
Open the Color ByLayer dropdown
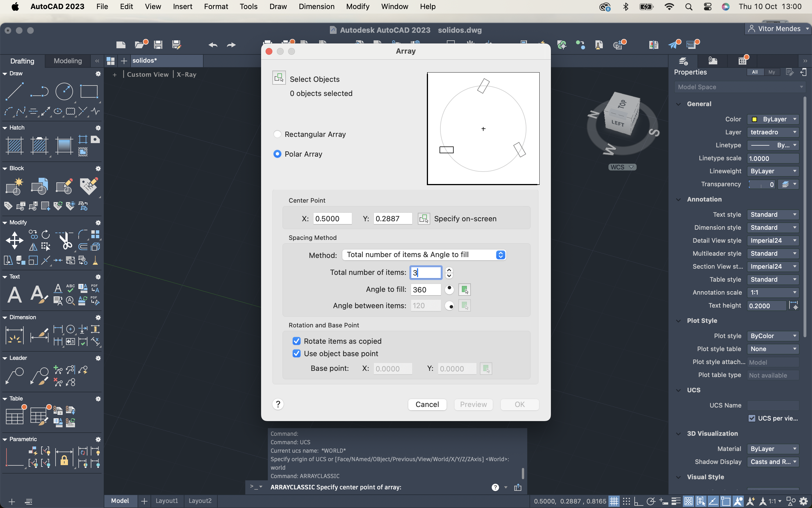(773, 119)
